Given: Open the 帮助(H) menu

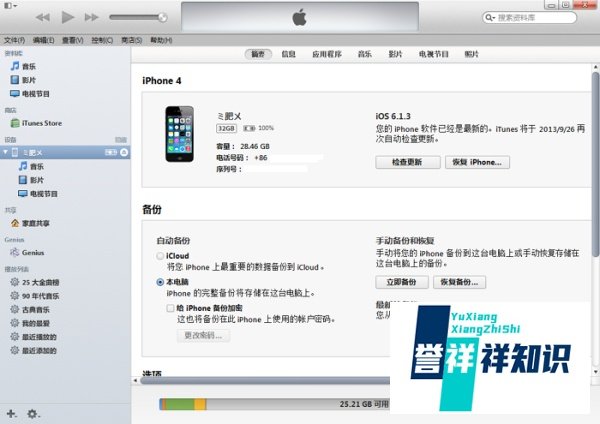Looking at the screenshot, I should point(161,40).
